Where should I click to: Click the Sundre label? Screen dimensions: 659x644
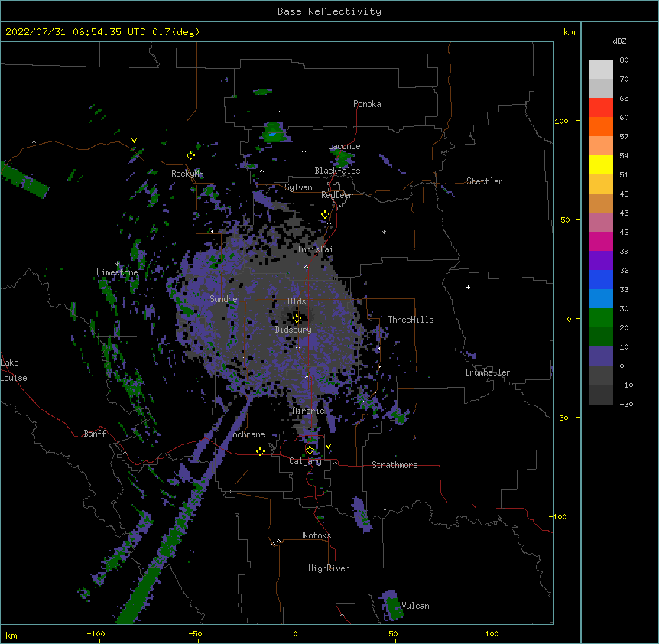(223, 299)
